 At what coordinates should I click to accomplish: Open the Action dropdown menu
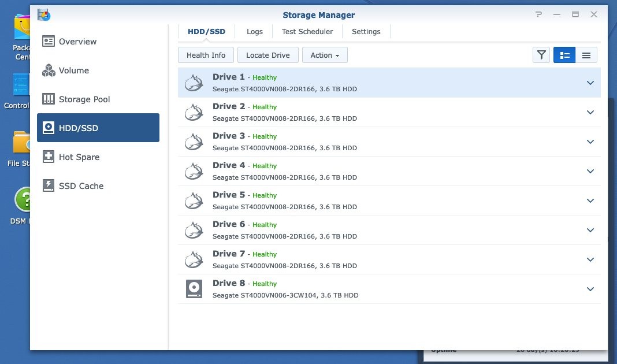[x=325, y=55]
